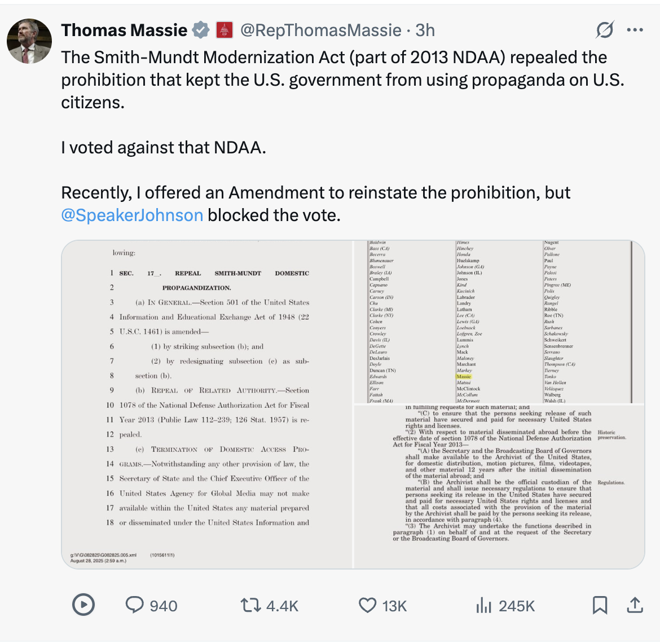Viewport: 660px width, 644px height.
Task: View post analytics bar chart icon
Action: pos(484,605)
